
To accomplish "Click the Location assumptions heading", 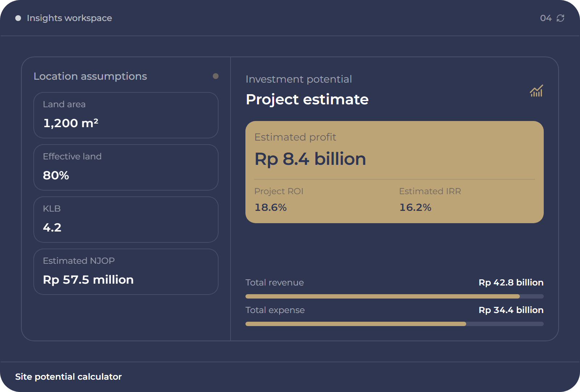I will (x=90, y=76).
